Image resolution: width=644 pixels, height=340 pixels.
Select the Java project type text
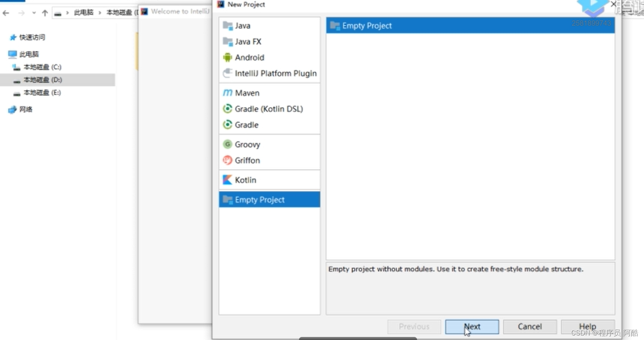[243, 26]
